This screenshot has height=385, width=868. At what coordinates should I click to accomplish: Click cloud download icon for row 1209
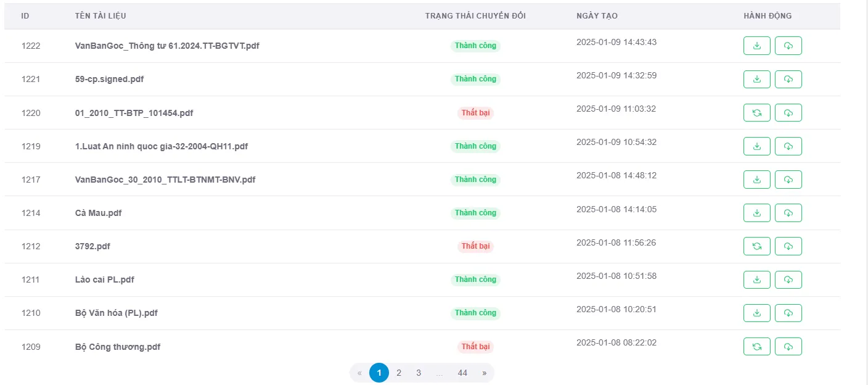point(788,347)
